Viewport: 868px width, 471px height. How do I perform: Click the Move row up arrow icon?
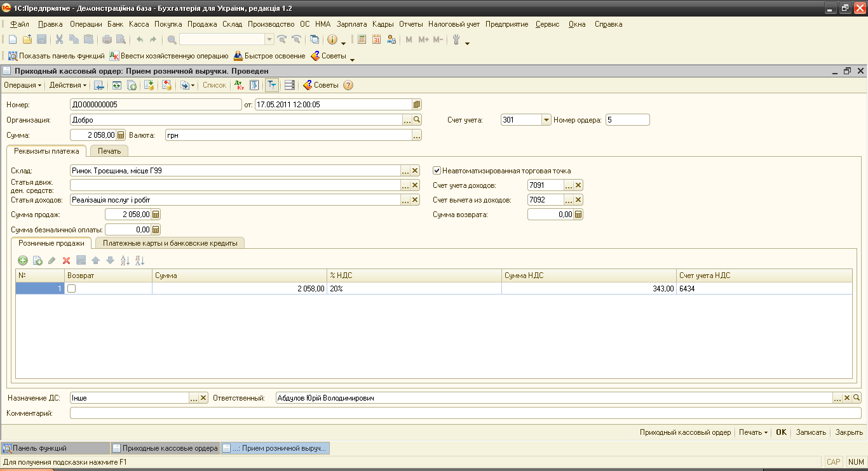point(96,260)
